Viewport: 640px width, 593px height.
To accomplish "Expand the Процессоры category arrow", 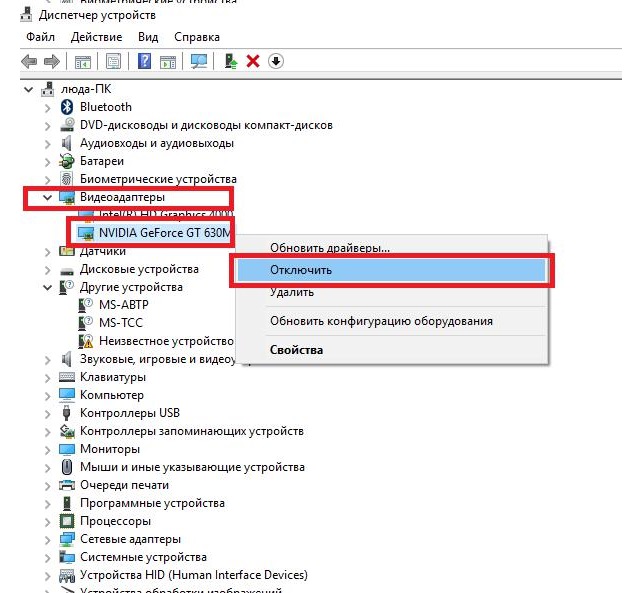I will [48, 522].
